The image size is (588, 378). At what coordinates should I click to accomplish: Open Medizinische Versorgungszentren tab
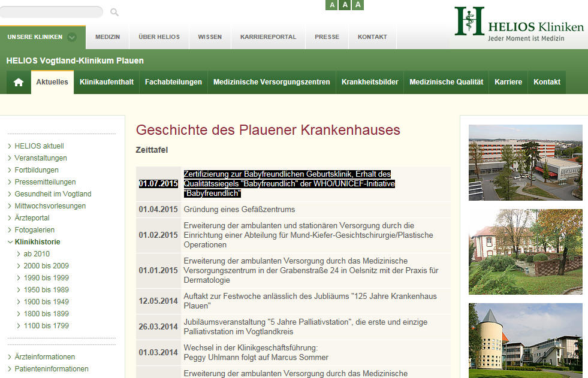(272, 82)
